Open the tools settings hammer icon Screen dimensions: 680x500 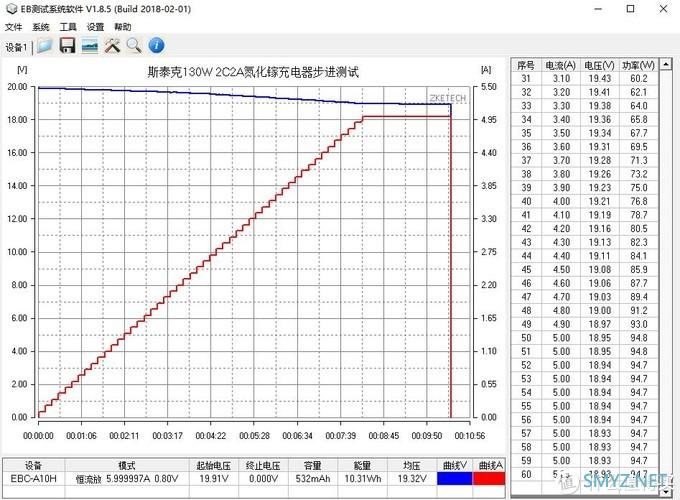tap(112, 46)
